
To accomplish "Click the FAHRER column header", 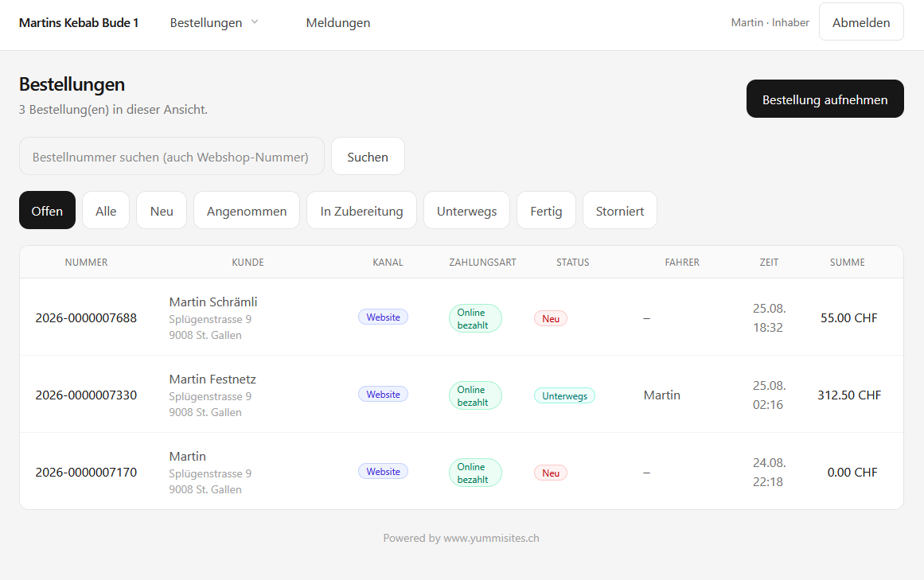I will pyautogui.click(x=682, y=263).
